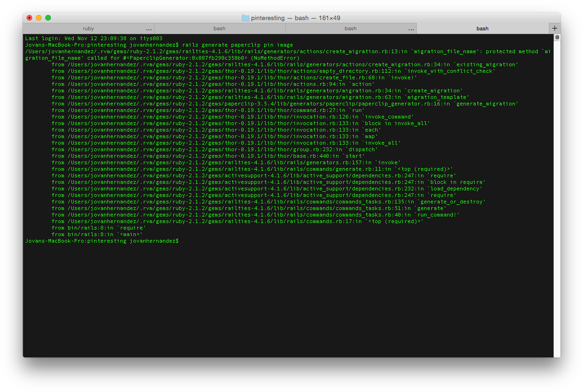This screenshot has height=392, width=583.
Task: Click the 'Last login: Wed Nov 12' line
Action: (x=94, y=38)
